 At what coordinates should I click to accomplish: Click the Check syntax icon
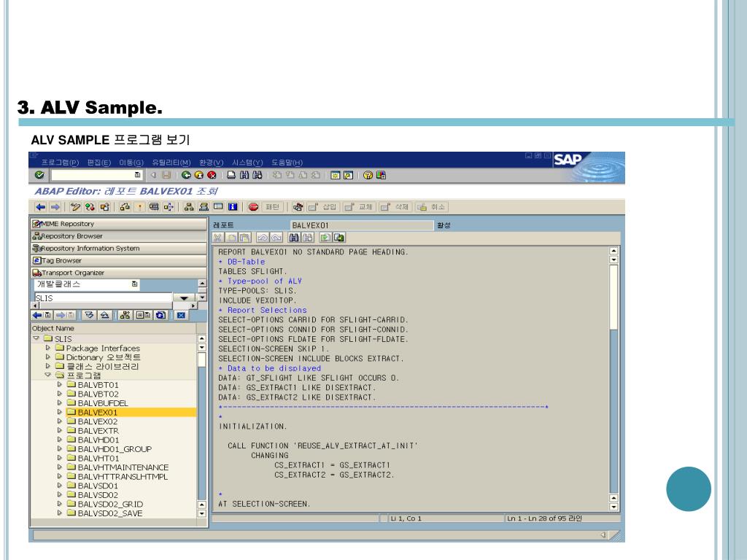point(125,207)
